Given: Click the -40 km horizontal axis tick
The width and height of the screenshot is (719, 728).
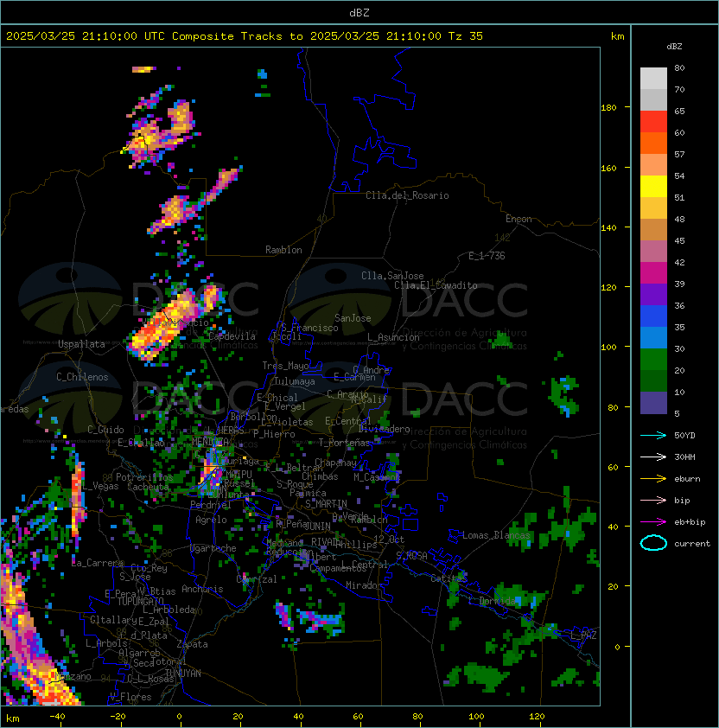Looking at the screenshot, I should (57, 717).
